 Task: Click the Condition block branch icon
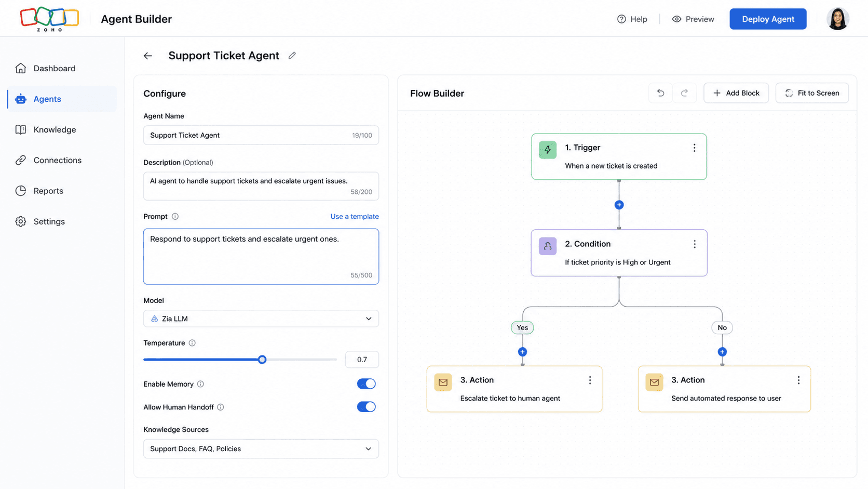pyautogui.click(x=548, y=246)
